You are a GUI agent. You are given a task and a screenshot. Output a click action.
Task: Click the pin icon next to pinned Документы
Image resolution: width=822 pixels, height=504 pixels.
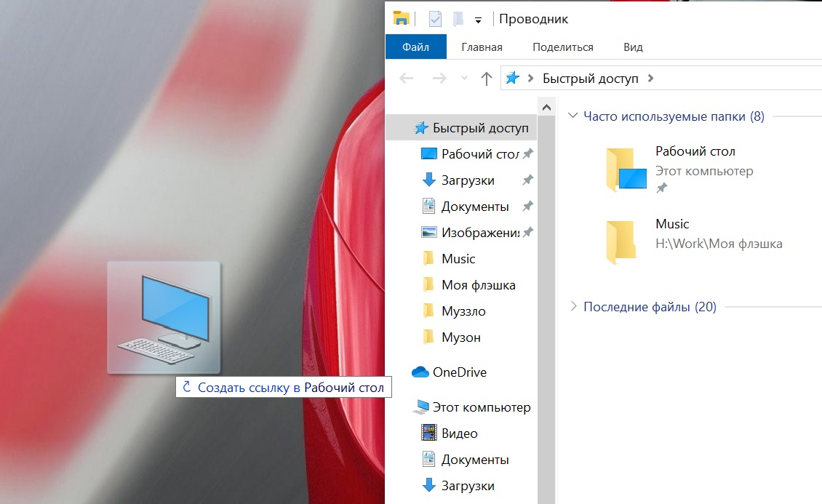528,206
